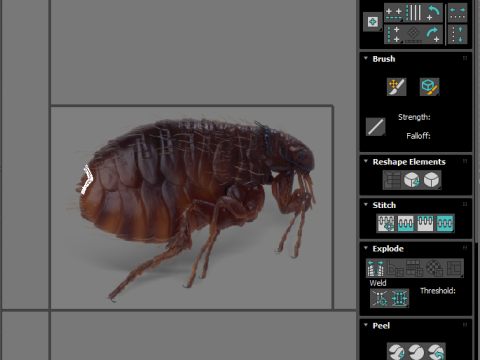
Task: Click the Weld label under Explode
Action: click(378, 283)
